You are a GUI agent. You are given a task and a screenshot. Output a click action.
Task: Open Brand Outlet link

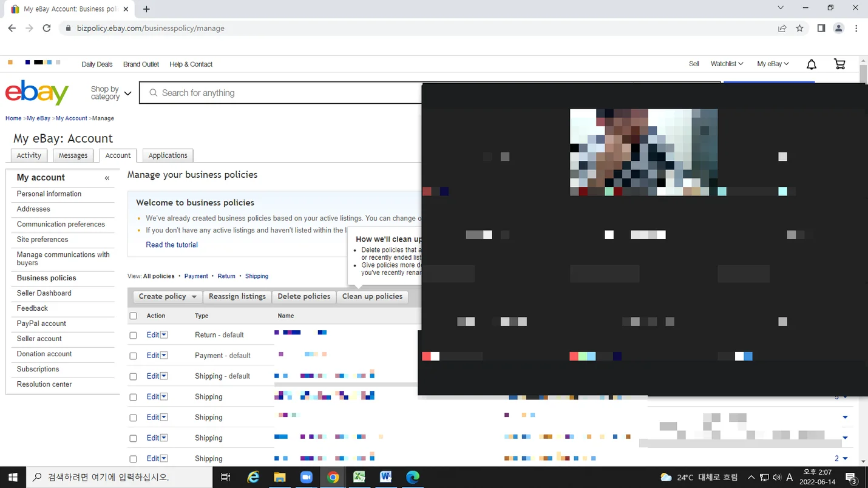click(x=141, y=64)
